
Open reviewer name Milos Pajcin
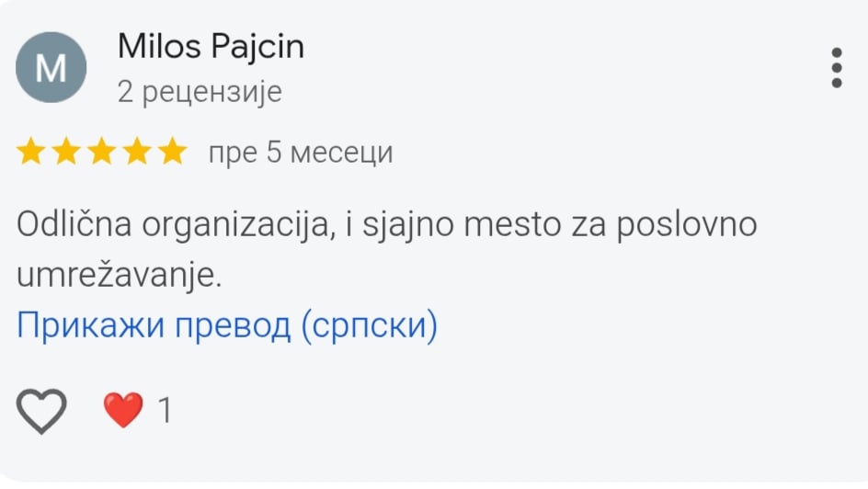click(211, 47)
